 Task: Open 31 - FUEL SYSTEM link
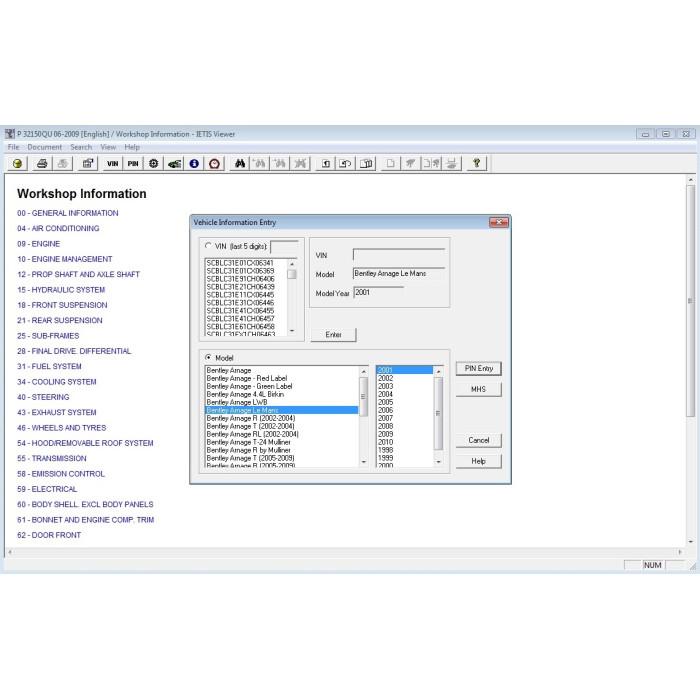point(49,367)
